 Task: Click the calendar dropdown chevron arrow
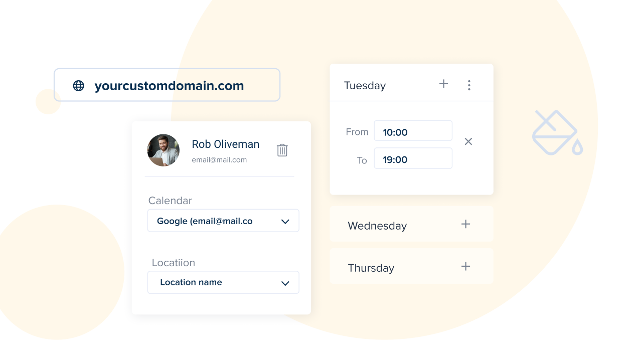tap(285, 222)
